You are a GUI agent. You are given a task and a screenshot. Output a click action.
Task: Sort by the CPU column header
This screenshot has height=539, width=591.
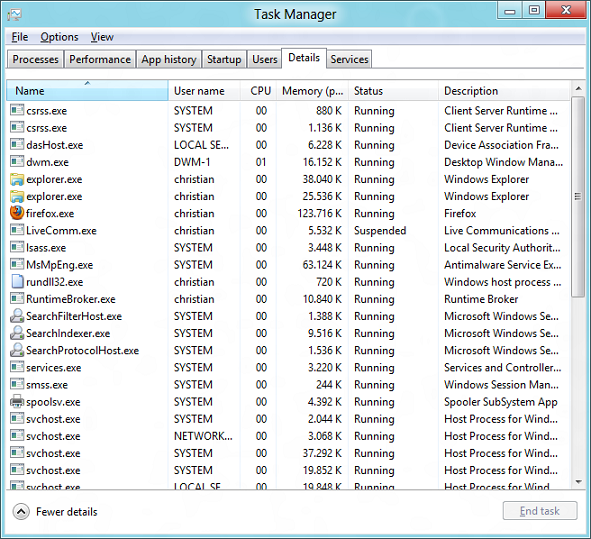(x=259, y=90)
